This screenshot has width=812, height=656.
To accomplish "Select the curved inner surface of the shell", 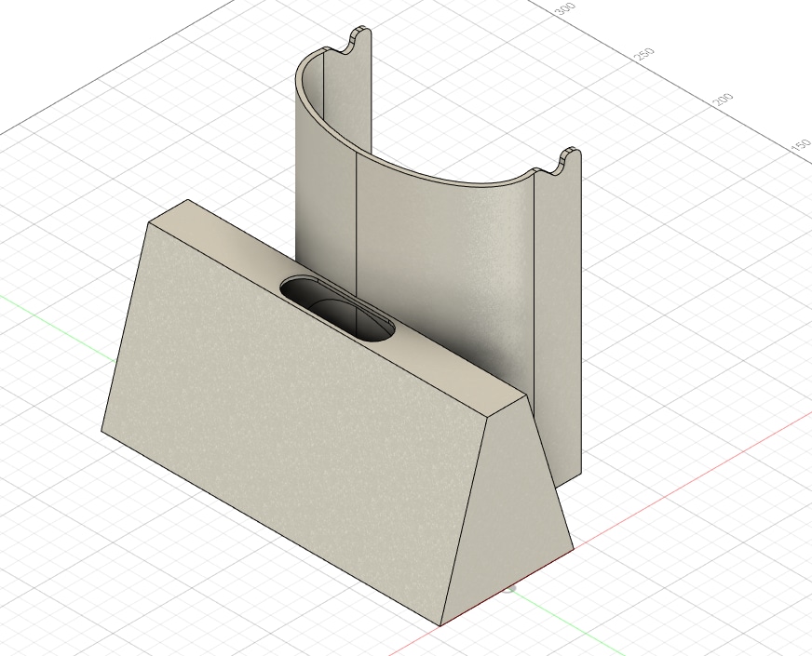I will tap(445, 259).
